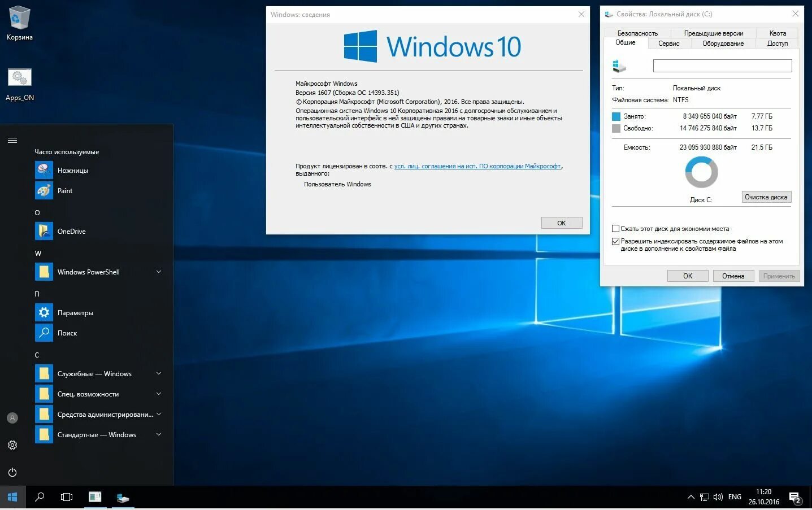This screenshot has width=812, height=510.
Task: Open the Microsoft license agreement link
Action: pyautogui.click(x=477, y=166)
